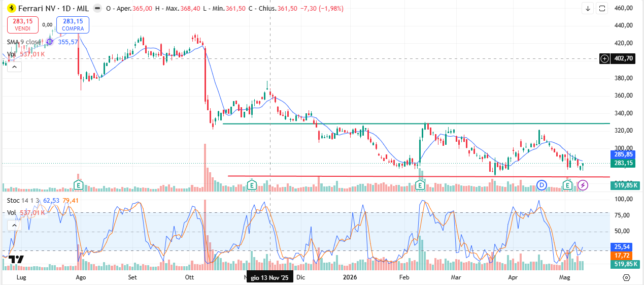Viewport: 644px width, 285px height.
Task: Click the Apr label on the time axis
Action: pyautogui.click(x=513, y=277)
